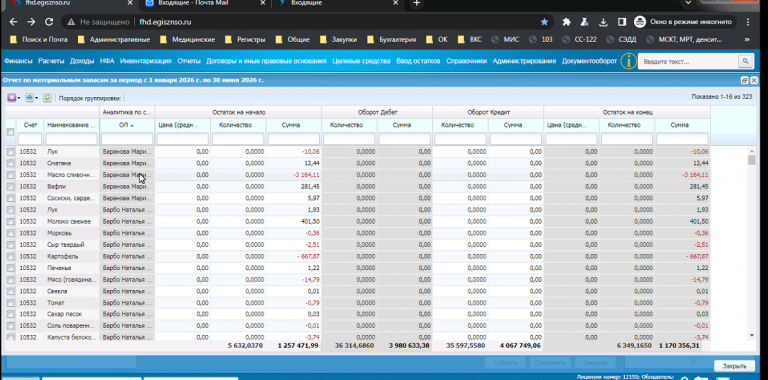768x380 pixels.
Task: Check the 'Масло сливочн...' row checkbox
Action: [10, 175]
